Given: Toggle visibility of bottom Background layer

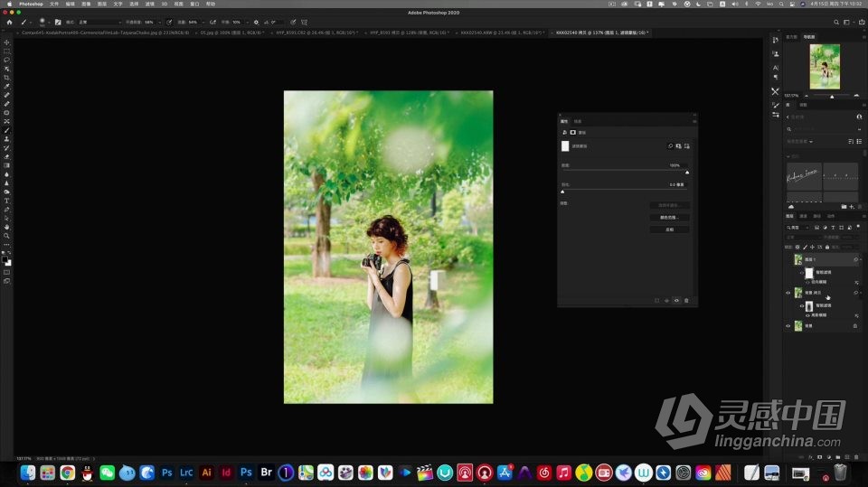Looking at the screenshot, I should [x=788, y=326].
